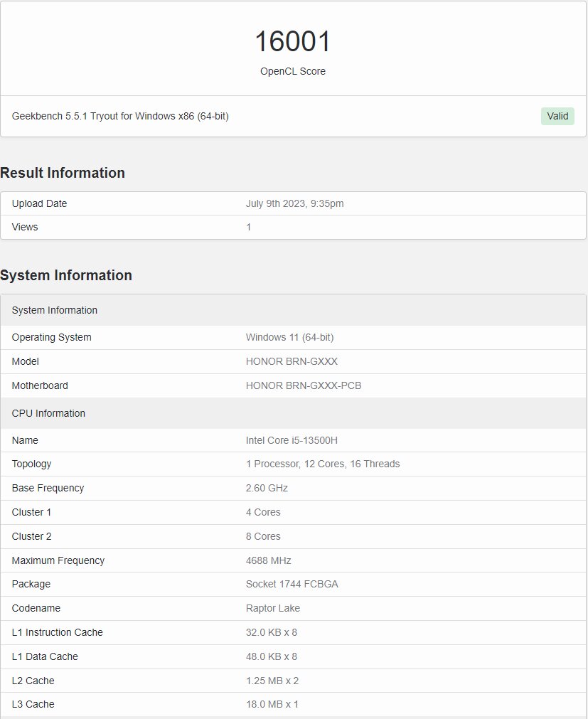Select the Windows 11 (64-bit) operating system value
The height and width of the screenshot is (719, 588).
tap(289, 338)
